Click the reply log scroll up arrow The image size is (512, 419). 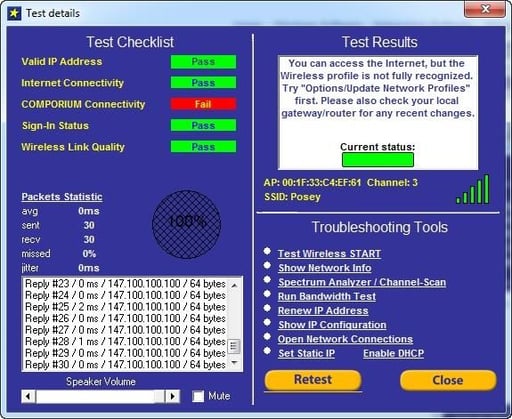point(234,286)
